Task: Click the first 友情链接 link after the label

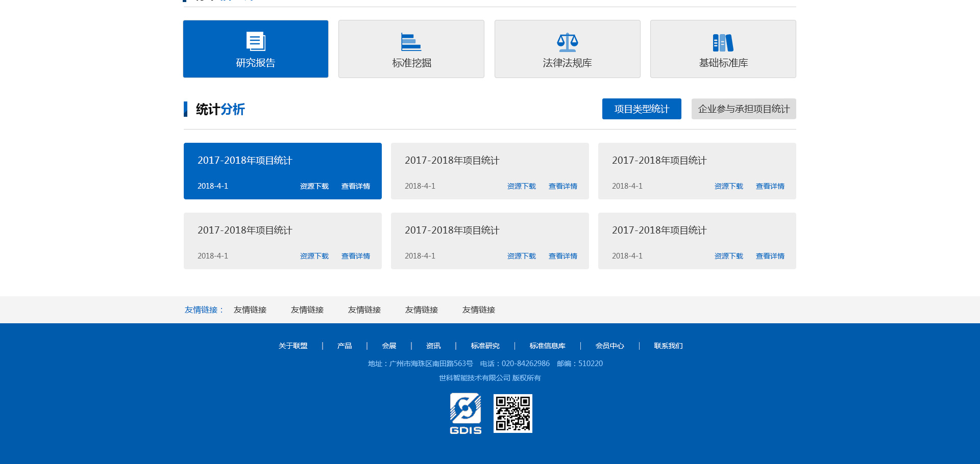Action: click(250, 310)
